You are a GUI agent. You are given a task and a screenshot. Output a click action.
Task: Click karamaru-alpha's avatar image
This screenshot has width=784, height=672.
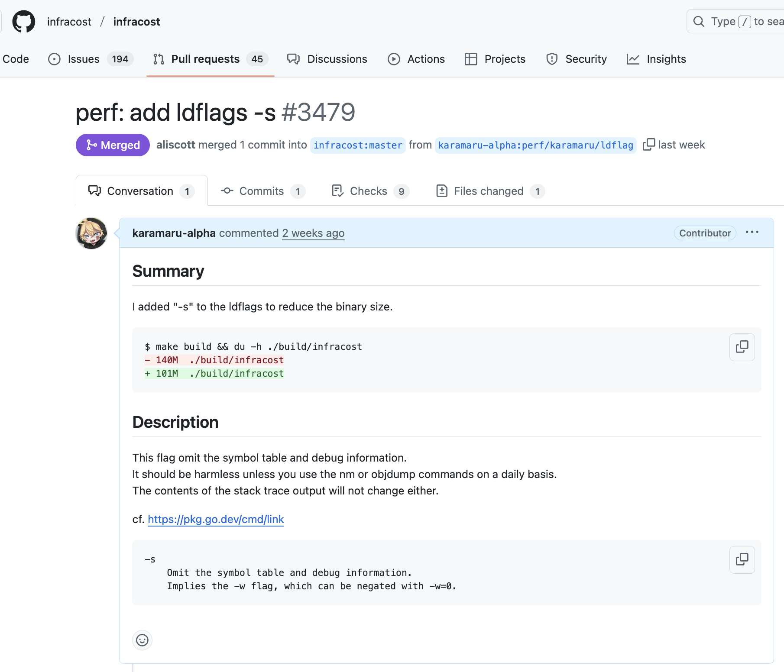tap(91, 233)
